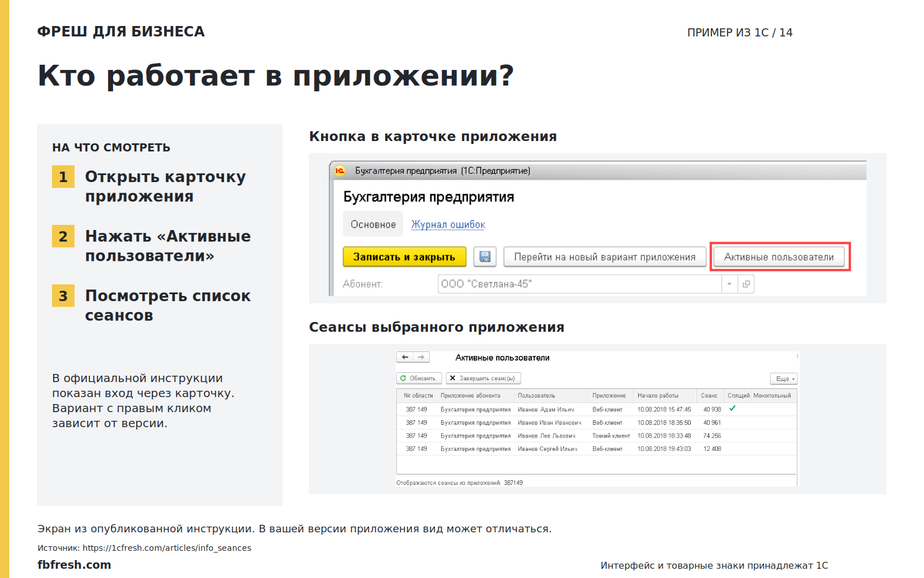Open the Еще dropdown menu
924x578 pixels.
(x=784, y=379)
